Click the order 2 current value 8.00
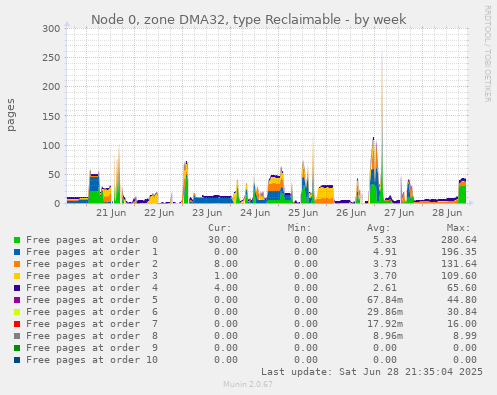The width and height of the screenshot is (497, 395). [x=226, y=264]
